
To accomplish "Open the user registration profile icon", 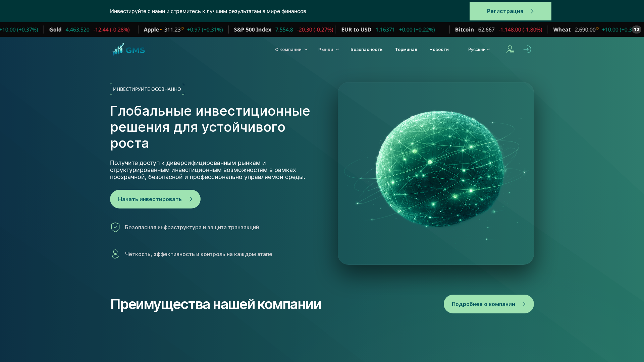I will pyautogui.click(x=510, y=49).
